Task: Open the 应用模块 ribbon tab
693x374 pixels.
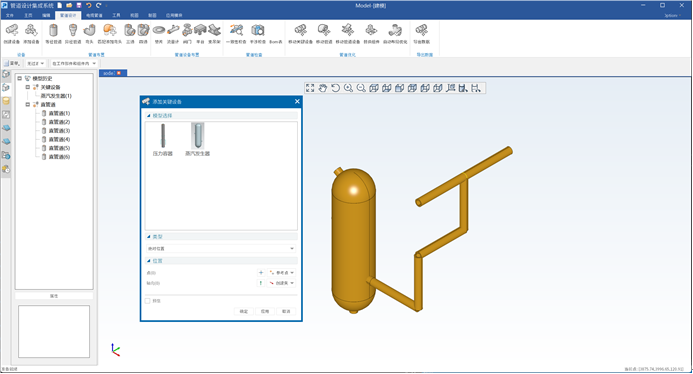Action: [174, 15]
